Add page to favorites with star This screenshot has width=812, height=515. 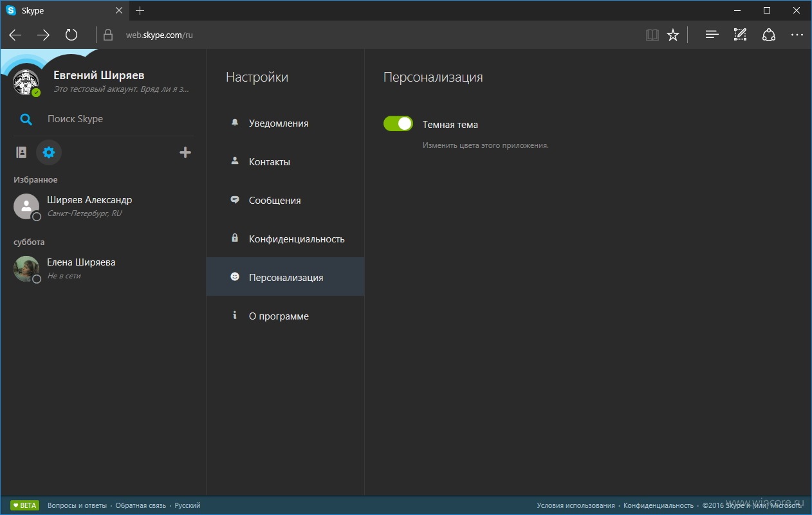(x=673, y=35)
